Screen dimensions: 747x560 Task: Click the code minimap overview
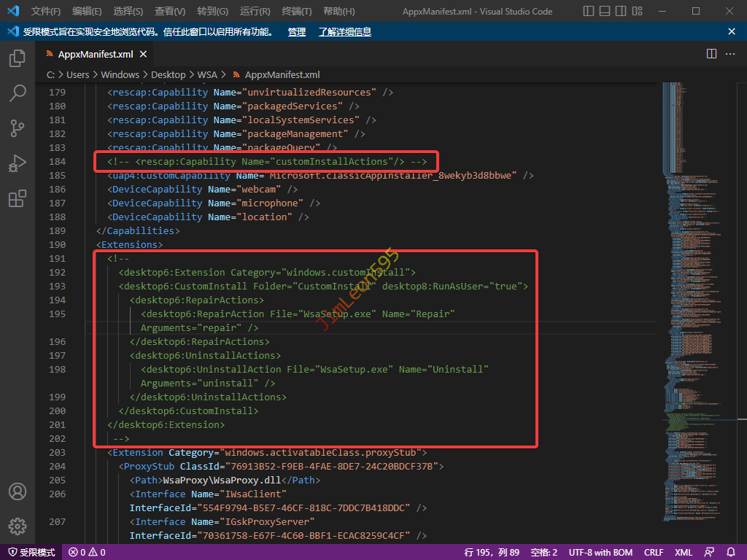coord(697,292)
